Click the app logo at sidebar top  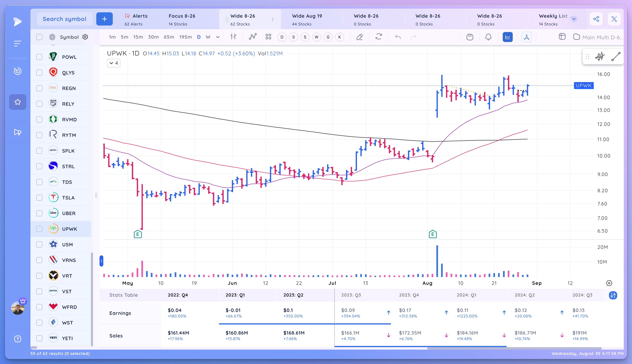click(17, 22)
